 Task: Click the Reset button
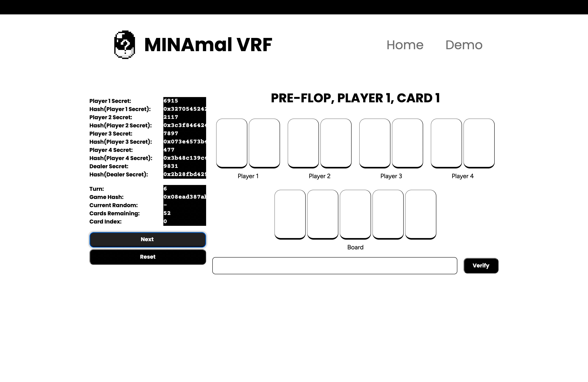point(147,256)
